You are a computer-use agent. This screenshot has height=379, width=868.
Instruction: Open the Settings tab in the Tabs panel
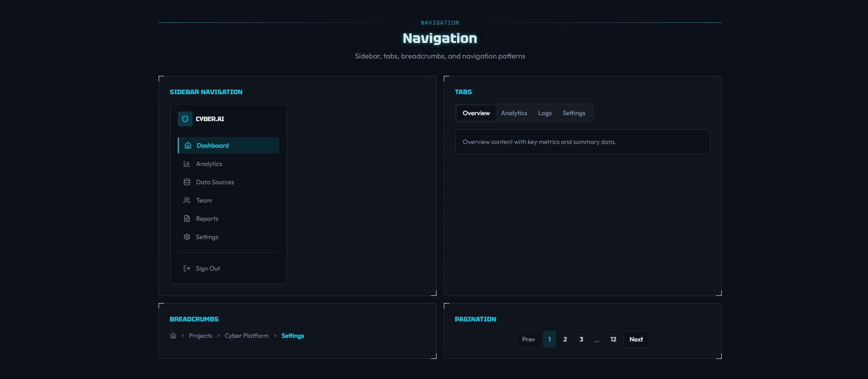click(574, 113)
